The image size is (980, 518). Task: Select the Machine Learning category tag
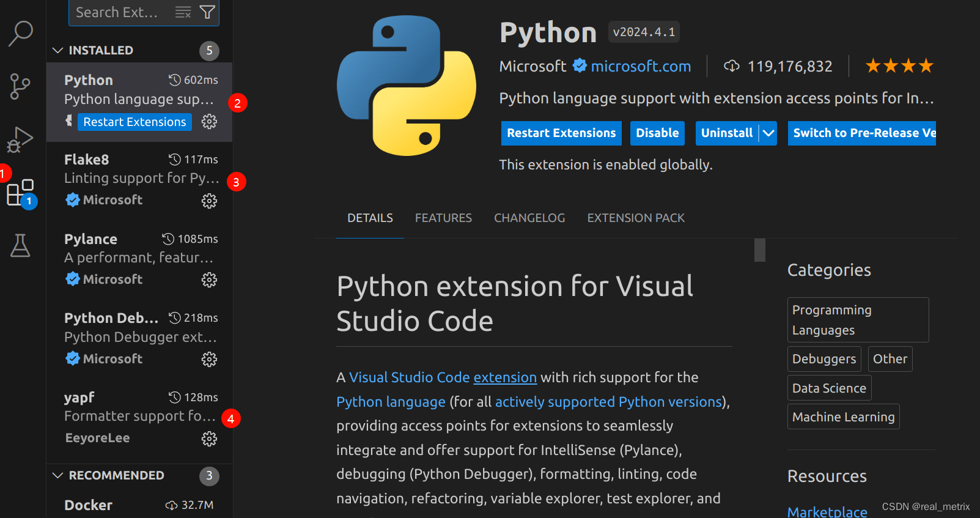pyautogui.click(x=844, y=417)
